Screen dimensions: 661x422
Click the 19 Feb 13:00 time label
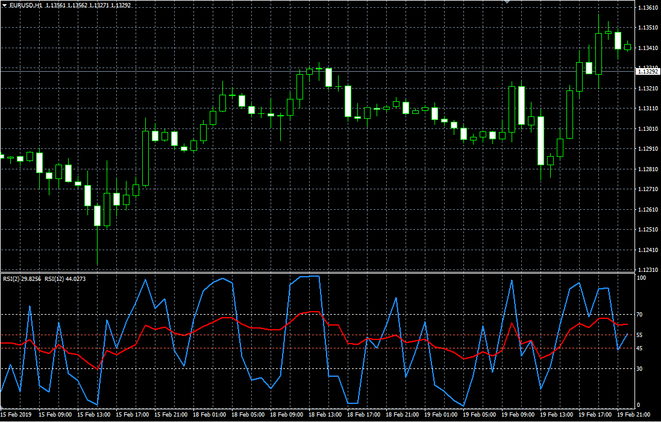click(x=556, y=415)
